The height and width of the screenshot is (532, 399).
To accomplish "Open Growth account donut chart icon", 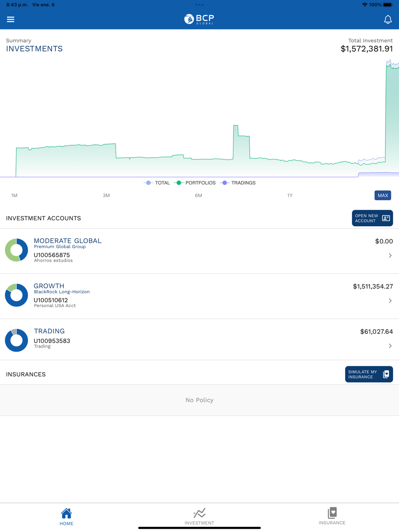I will [16, 295].
